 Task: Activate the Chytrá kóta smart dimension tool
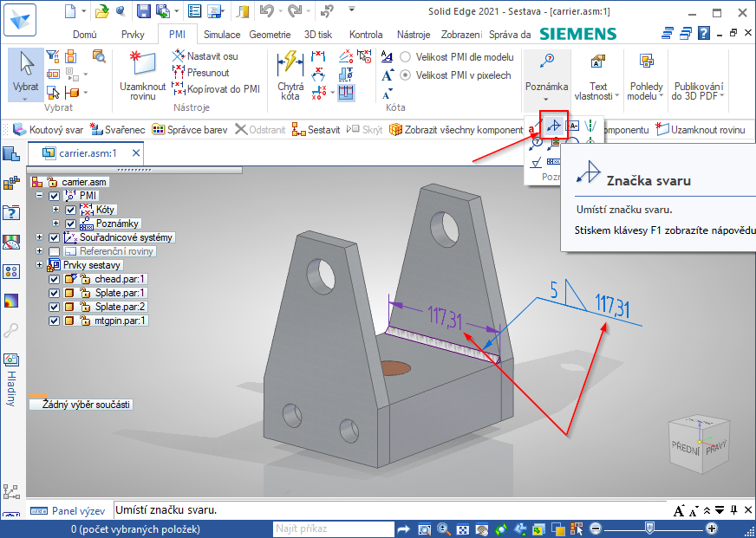pyautogui.click(x=290, y=75)
